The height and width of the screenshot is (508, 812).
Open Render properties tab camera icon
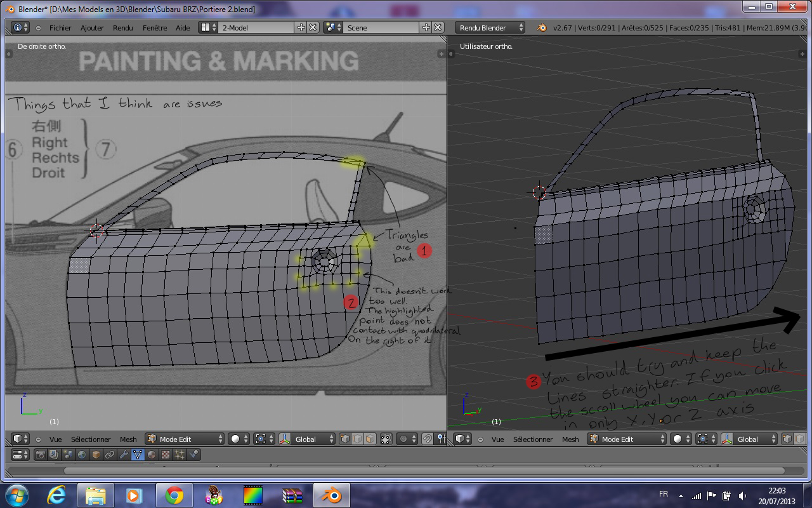pyautogui.click(x=40, y=455)
